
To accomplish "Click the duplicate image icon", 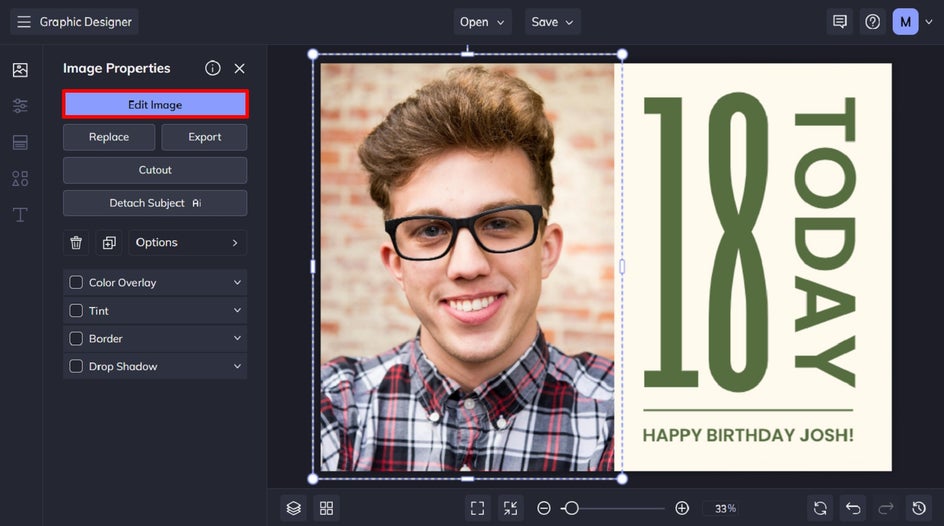I will [x=109, y=243].
